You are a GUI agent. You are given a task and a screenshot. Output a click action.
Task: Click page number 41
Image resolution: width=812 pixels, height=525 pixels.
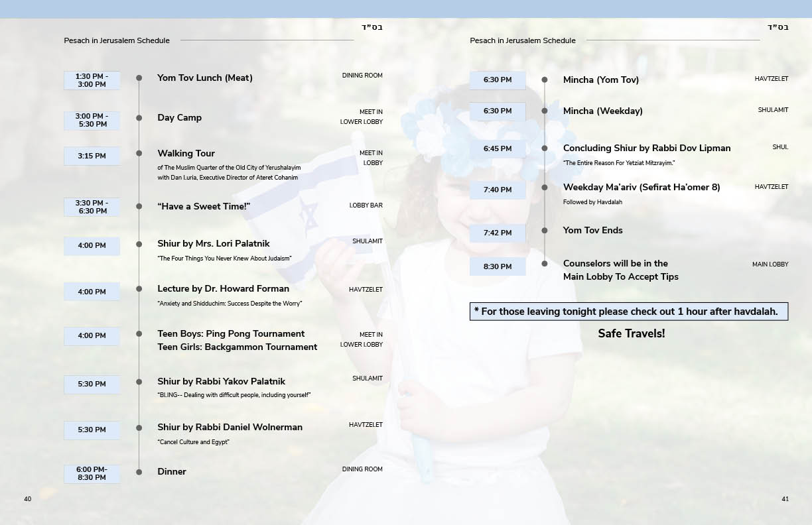click(785, 499)
